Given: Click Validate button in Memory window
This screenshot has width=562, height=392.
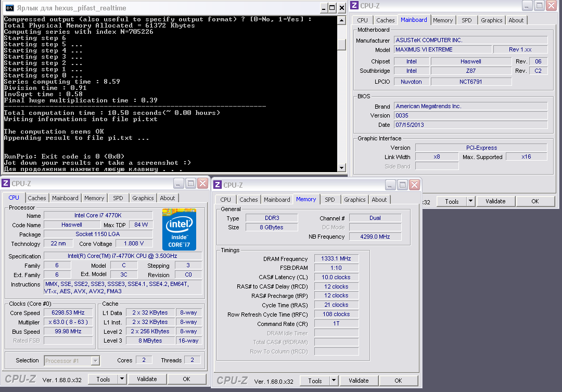Looking at the screenshot, I should tap(359, 380).
